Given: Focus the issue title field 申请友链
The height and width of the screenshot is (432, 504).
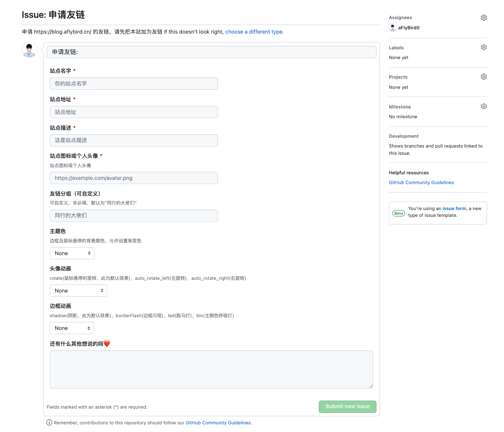Looking at the screenshot, I should point(211,52).
